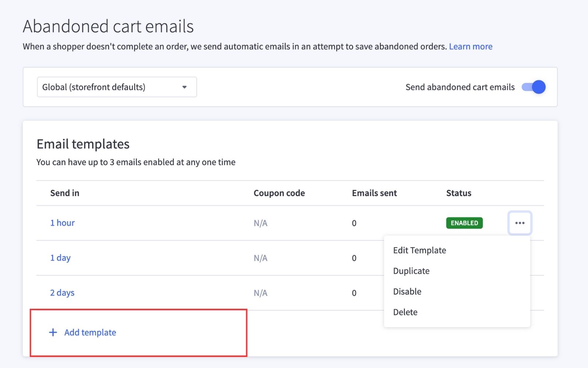The image size is (588, 368).
Task: Click N/A coupon code in 1 day row
Action: coord(261,258)
